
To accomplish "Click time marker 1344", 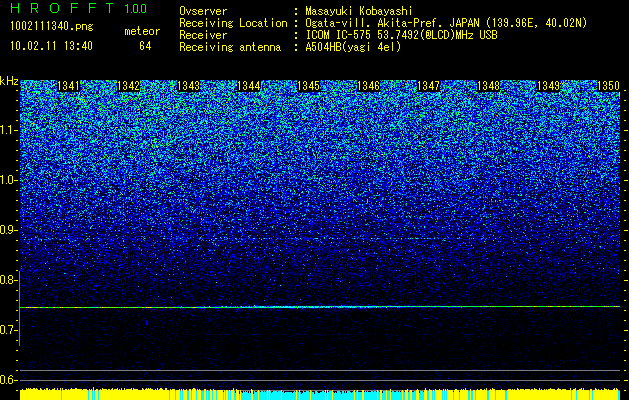I will click(x=248, y=86).
